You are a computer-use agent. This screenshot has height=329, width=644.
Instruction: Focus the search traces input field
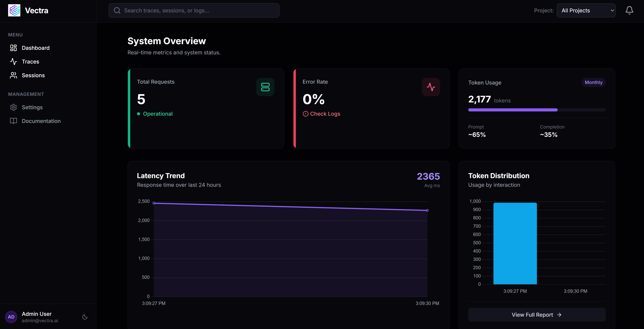[194, 10]
